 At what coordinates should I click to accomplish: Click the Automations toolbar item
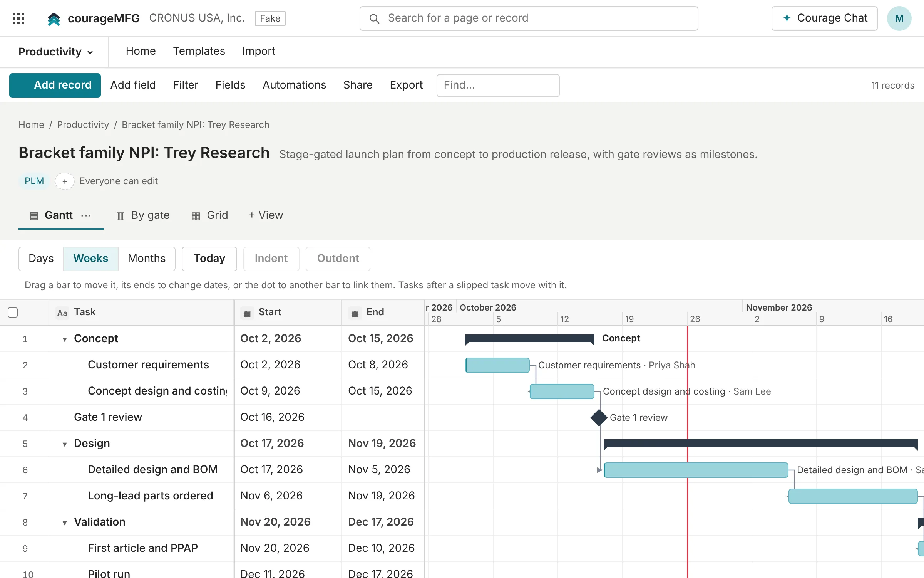294,85
